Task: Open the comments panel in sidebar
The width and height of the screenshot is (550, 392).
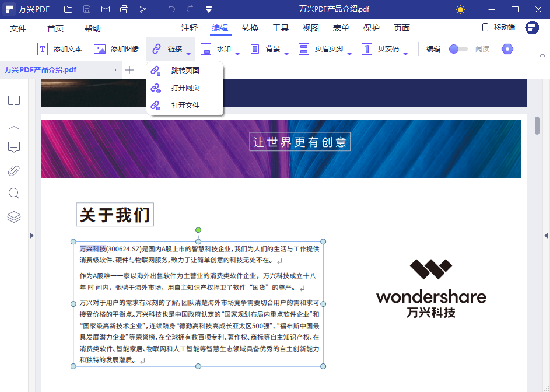Action: click(14, 147)
